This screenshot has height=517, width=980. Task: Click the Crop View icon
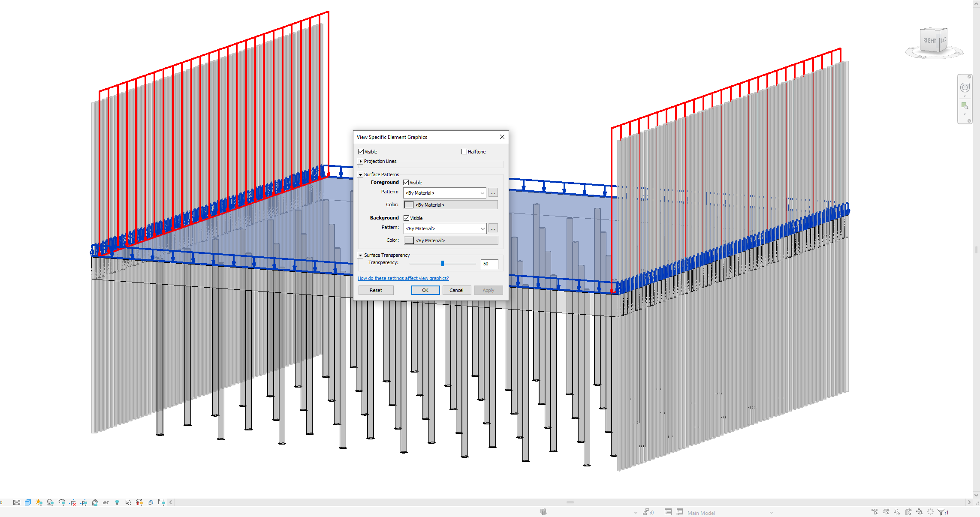pyautogui.click(x=73, y=502)
